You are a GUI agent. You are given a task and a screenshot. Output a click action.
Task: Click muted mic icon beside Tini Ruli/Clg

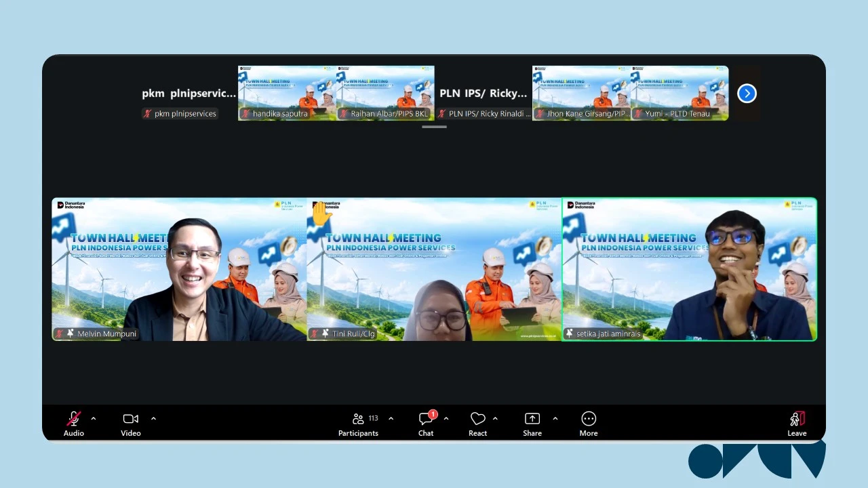coord(315,333)
